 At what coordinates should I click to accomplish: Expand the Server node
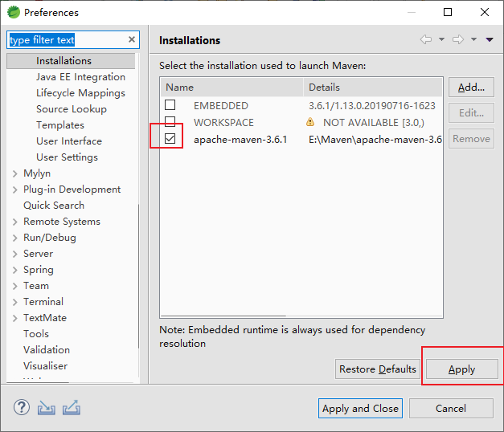14,254
